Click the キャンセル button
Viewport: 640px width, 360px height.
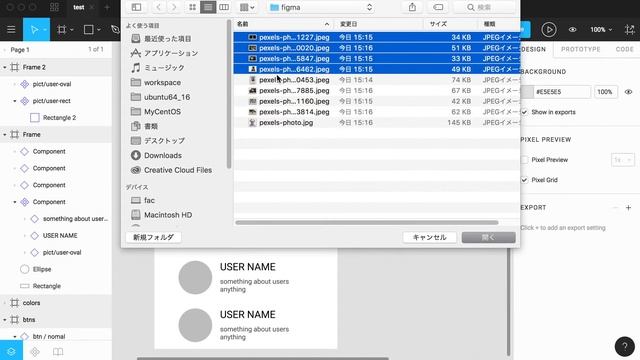pyautogui.click(x=429, y=237)
